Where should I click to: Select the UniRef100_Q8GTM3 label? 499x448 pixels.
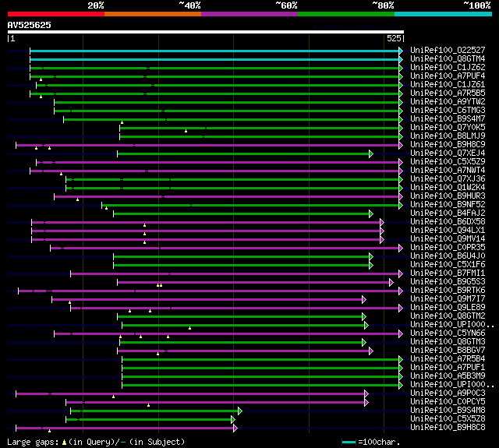click(448, 342)
